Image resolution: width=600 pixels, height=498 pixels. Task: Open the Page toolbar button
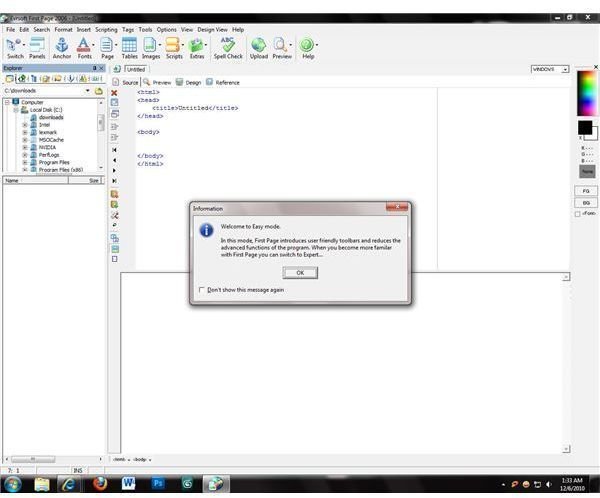(x=107, y=49)
